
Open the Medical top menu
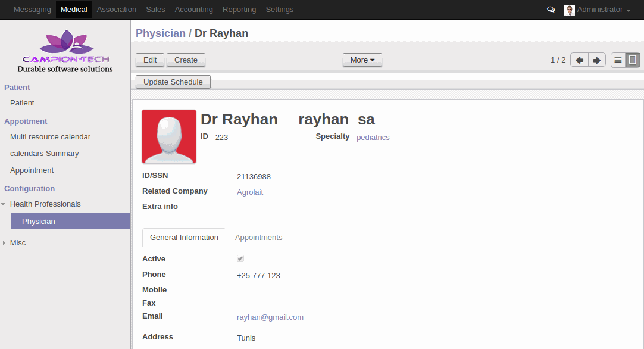point(74,10)
